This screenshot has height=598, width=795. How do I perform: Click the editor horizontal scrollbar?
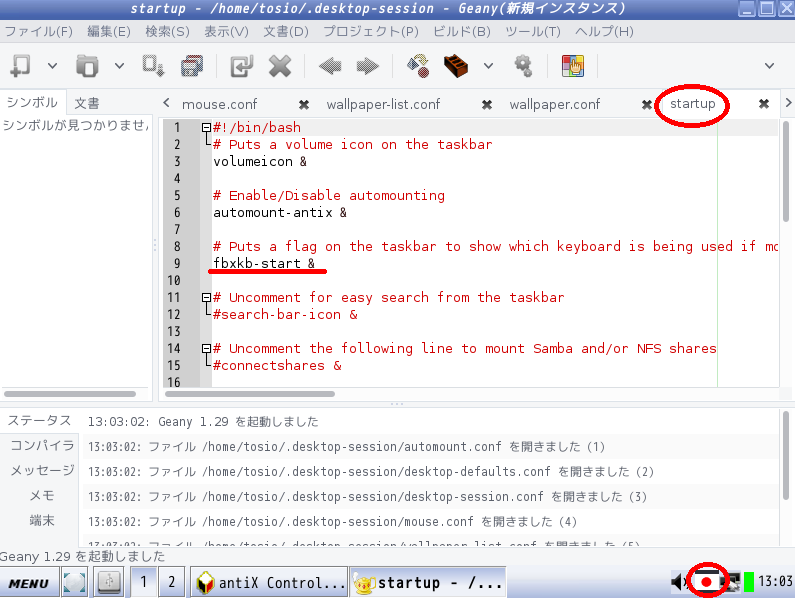tap(250, 394)
